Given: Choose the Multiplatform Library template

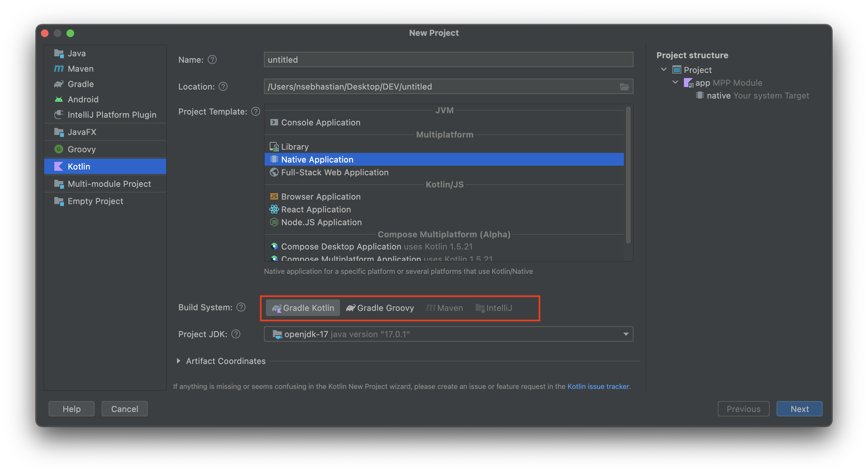Looking at the screenshot, I should (444, 147).
